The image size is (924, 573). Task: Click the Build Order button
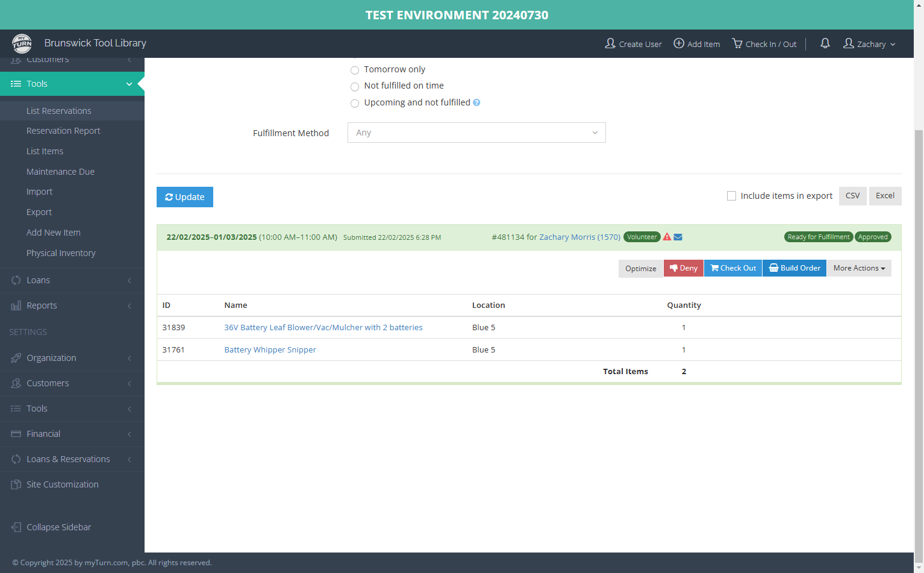pyautogui.click(x=794, y=268)
